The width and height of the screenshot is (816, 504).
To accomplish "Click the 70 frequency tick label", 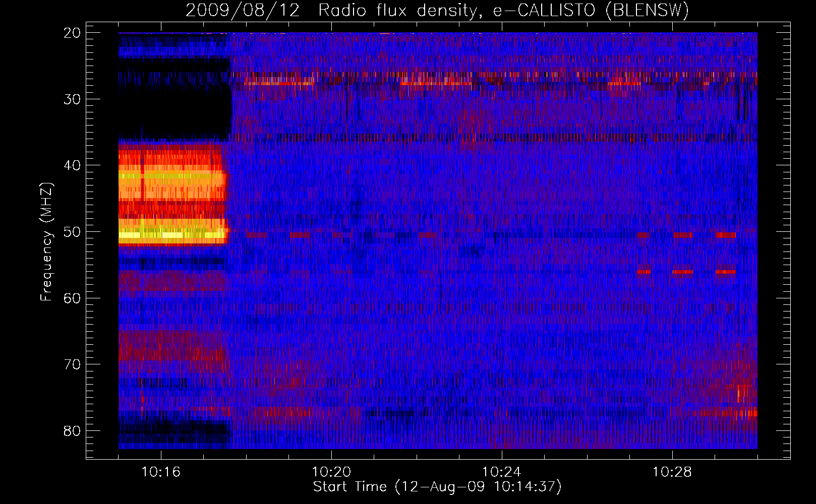I will click(73, 364).
